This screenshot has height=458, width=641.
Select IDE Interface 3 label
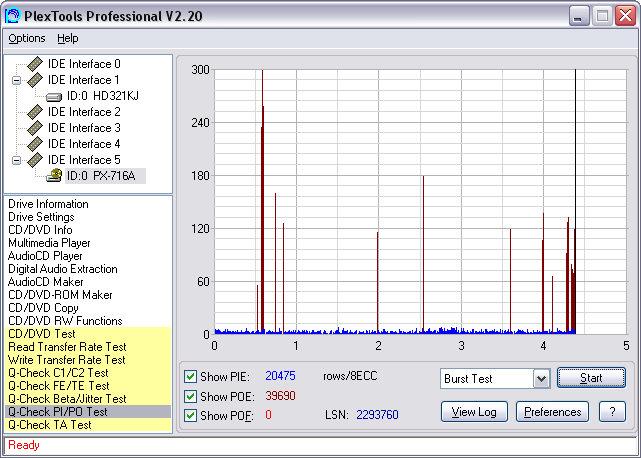coord(84,128)
